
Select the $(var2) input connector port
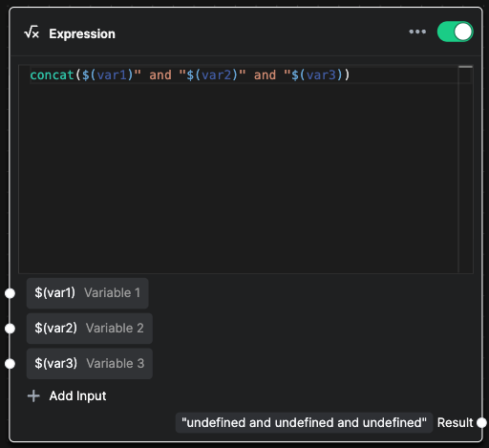(10, 329)
